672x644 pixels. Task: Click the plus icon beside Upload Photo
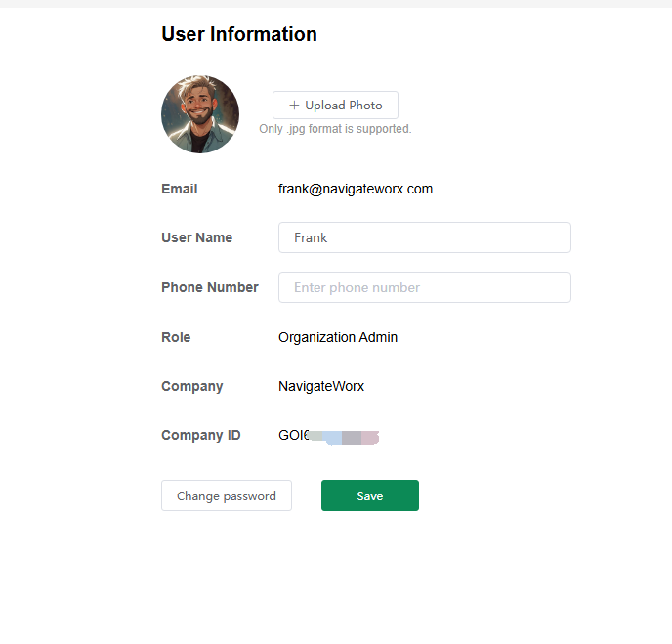point(294,106)
